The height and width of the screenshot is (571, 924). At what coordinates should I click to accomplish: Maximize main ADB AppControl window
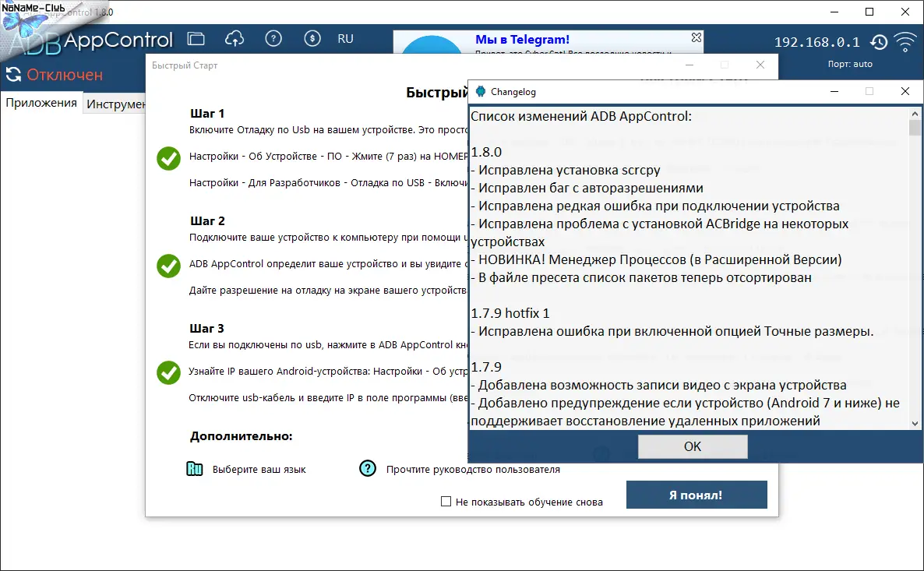869,12
